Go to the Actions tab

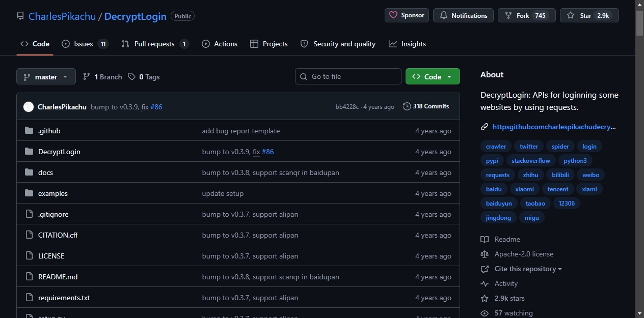(x=220, y=44)
